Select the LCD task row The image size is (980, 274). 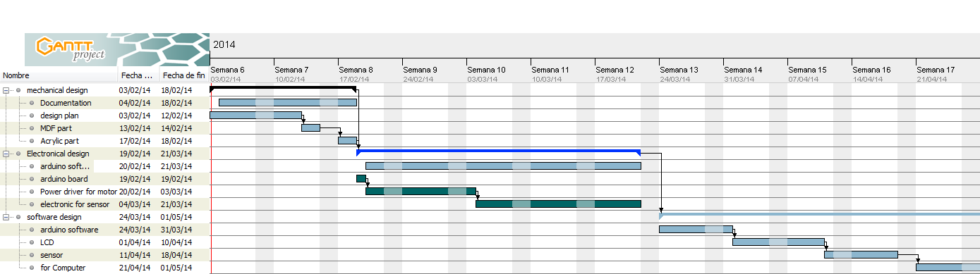[105, 242]
